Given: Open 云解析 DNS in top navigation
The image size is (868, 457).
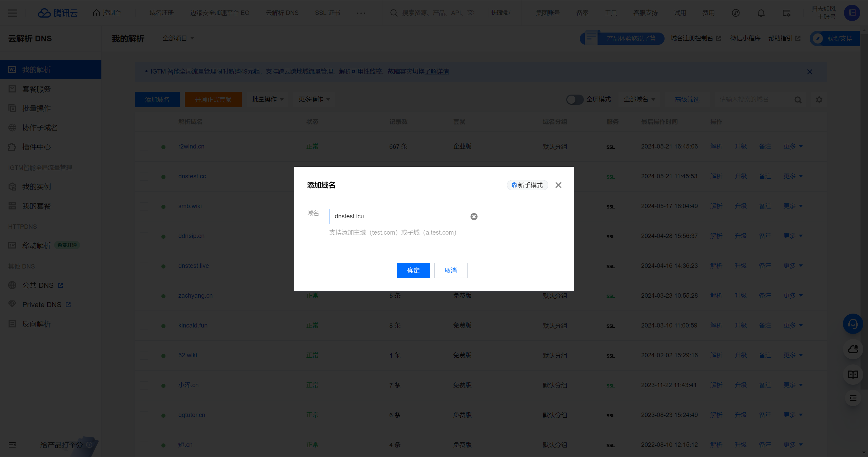Looking at the screenshot, I should pyautogui.click(x=282, y=13).
